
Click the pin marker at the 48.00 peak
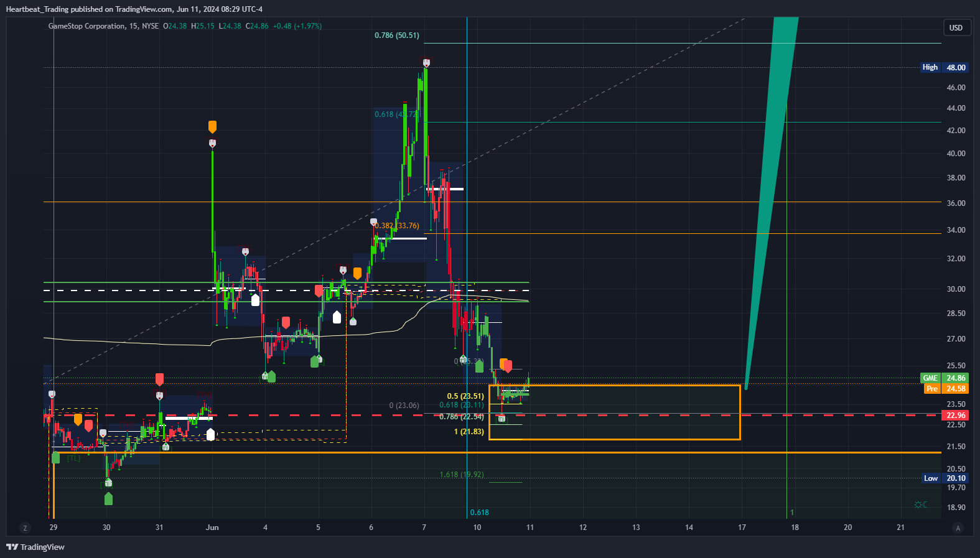pyautogui.click(x=426, y=63)
